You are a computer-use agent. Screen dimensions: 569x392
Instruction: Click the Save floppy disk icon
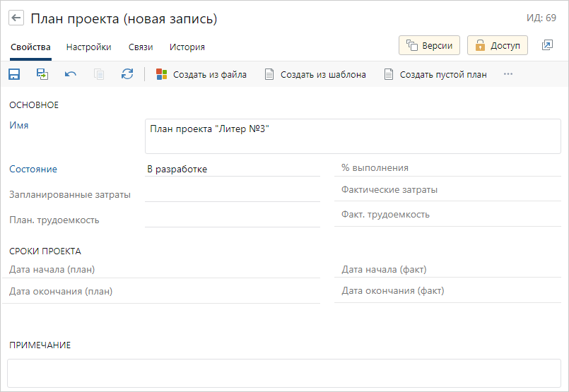(x=14, y=74)
